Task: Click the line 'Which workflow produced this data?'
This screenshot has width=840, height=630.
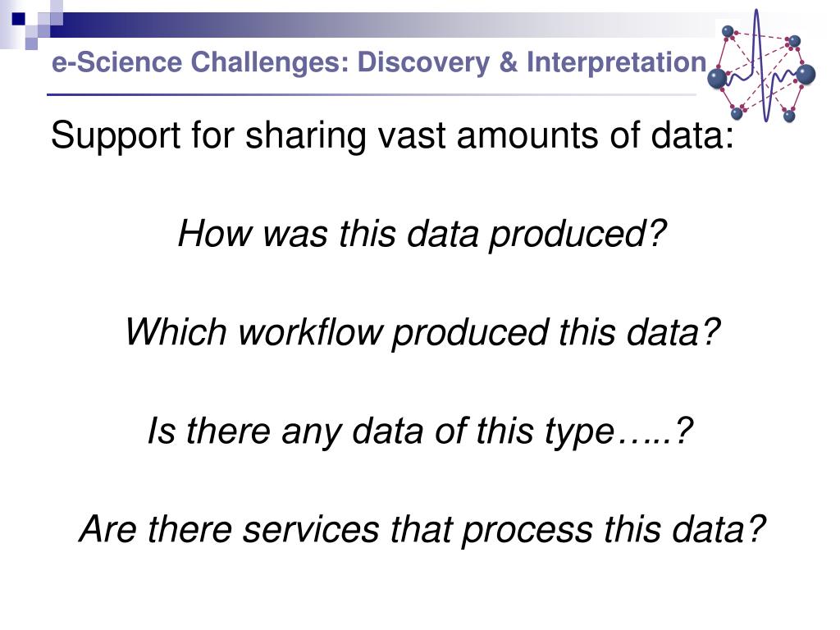Action: pyautogui.click(x=422, y=333)
